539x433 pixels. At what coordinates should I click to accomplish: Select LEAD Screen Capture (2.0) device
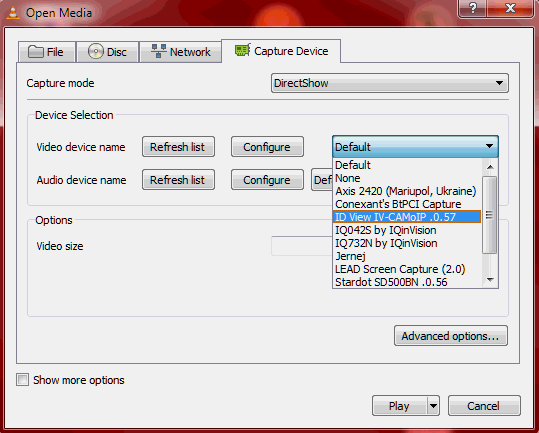coord(407,269)
